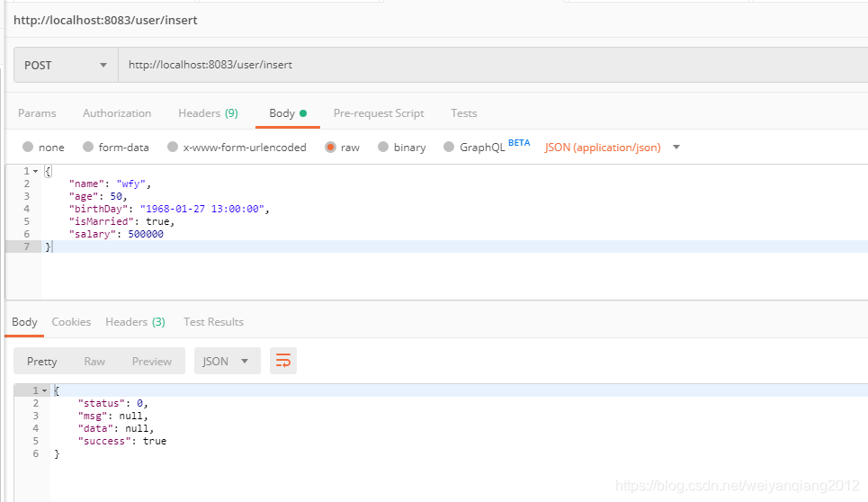
Task: Switch response view to Raw
Action: 94,362
